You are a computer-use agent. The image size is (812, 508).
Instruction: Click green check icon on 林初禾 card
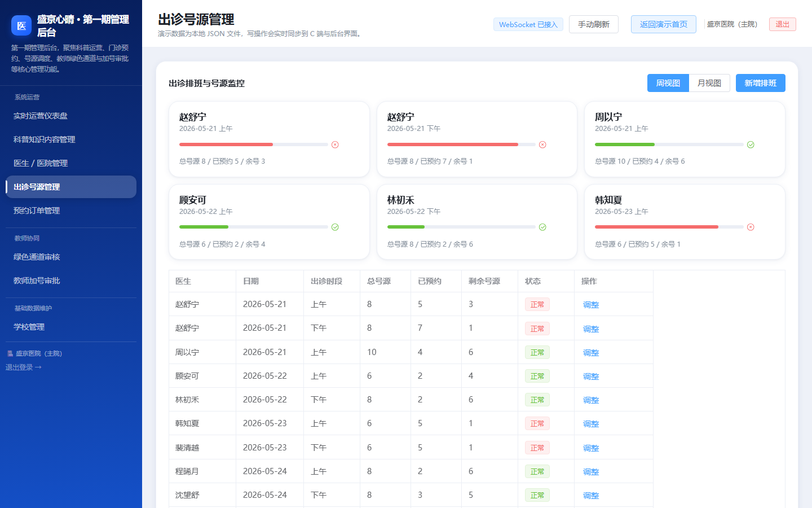[x=542, y=227]
